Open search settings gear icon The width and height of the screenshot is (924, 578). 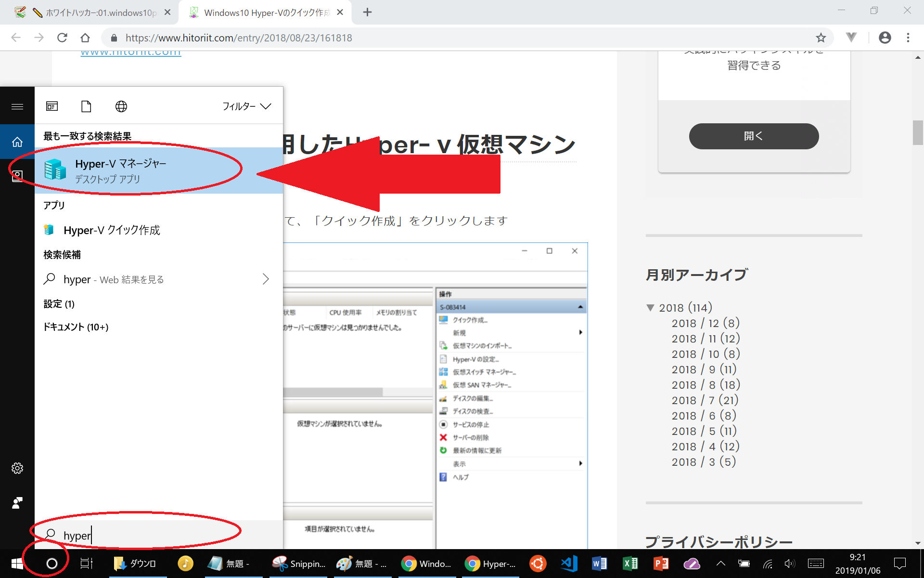[17, 468]
